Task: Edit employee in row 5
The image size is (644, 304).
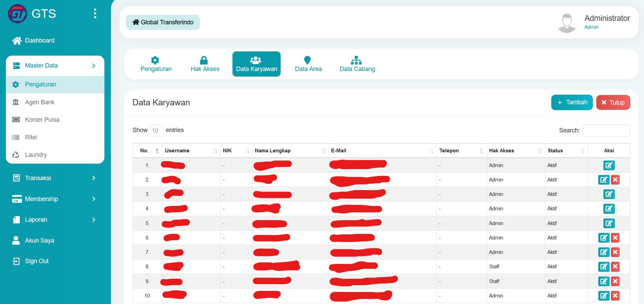Action: pos(609,223)
